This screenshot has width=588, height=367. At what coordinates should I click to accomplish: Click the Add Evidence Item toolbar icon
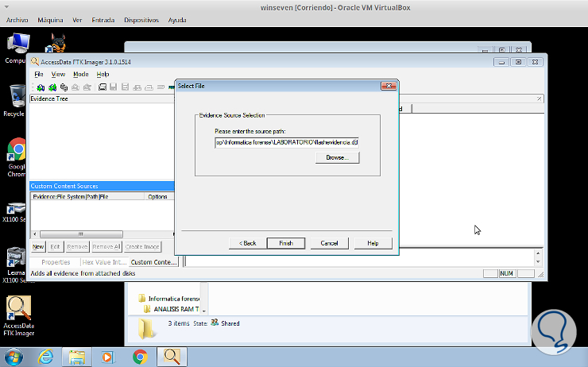(41, 87)
